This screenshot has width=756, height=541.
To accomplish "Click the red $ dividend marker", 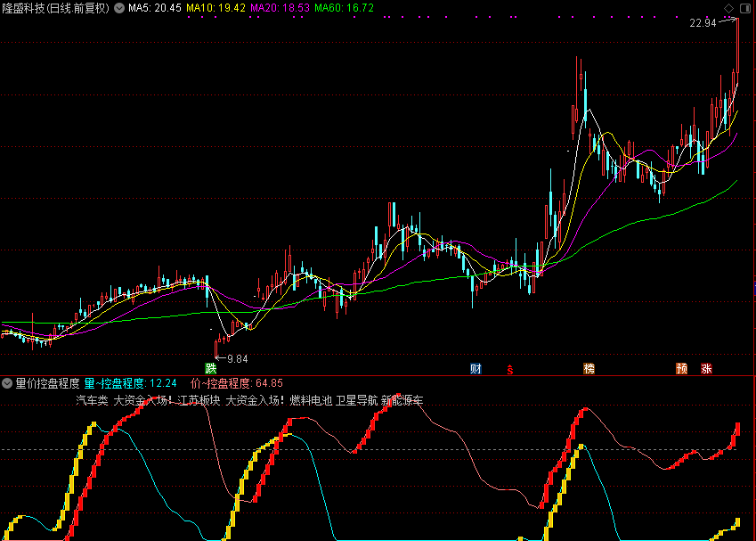I will tap(510, 369).
